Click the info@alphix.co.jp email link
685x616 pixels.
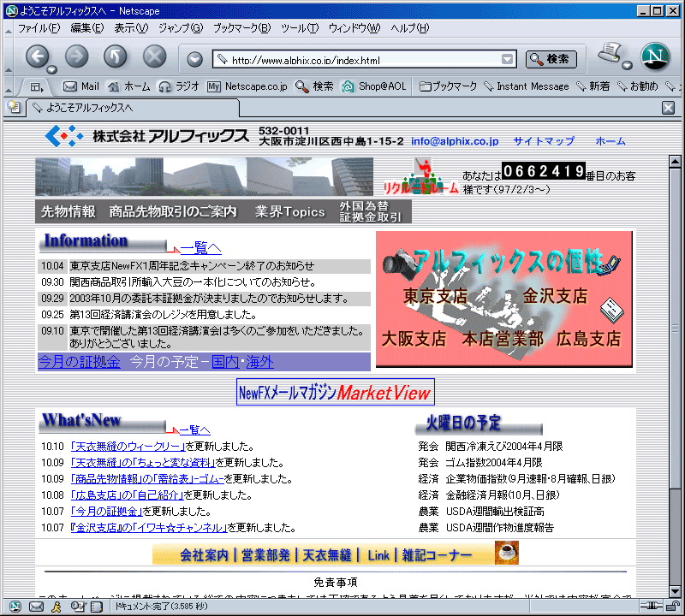tap(455, 141)
